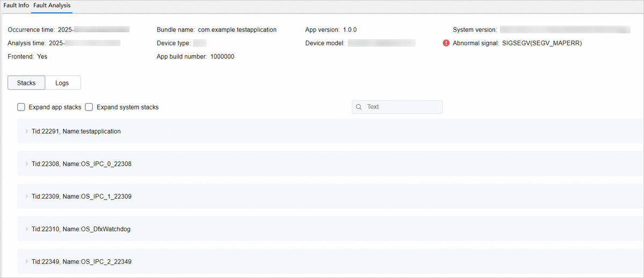Switch to the Logs view
The width and height of the screenshot is (644, 278).
[62, 83]
